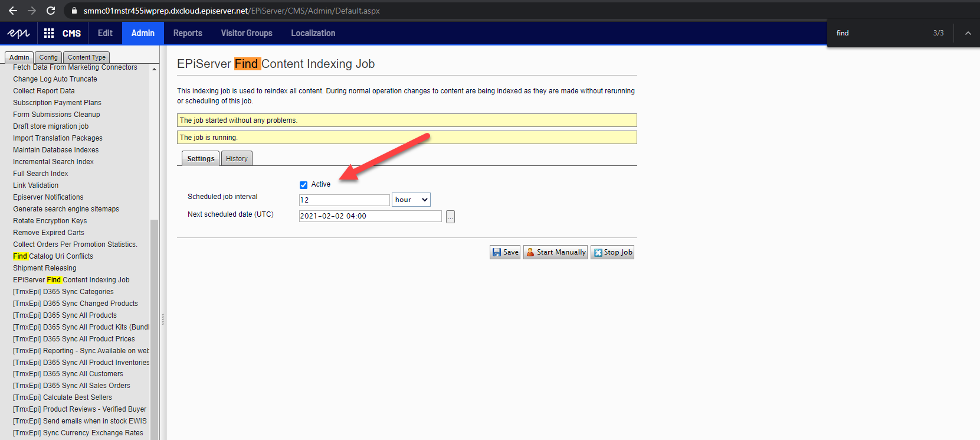Image resolution: width=980 pixels, height=440 pixels.
Task: Click the Start Manually button
Action: pos(555,252)
